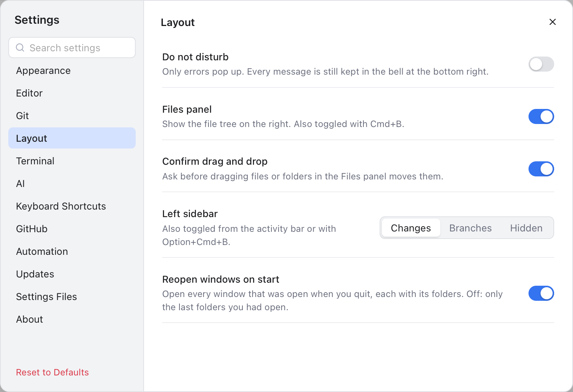View the Settings Files section
573x392 pixels.
[x=72, y=297]
